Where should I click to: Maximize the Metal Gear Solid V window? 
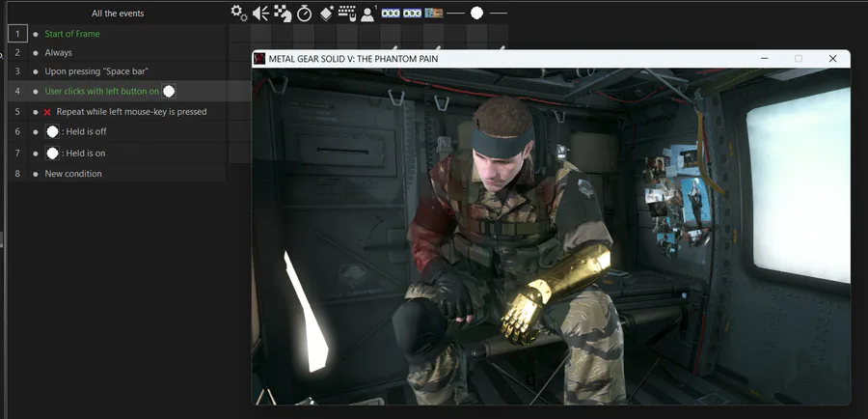(x=799, y=59)
